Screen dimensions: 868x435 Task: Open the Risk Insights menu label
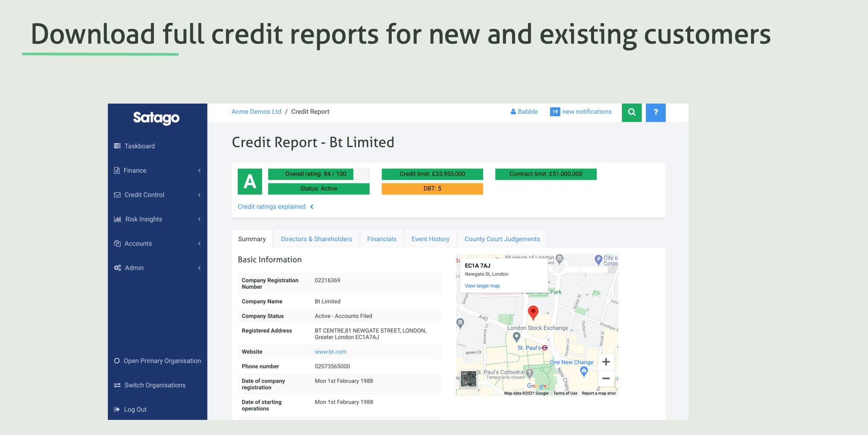point(144,219)
